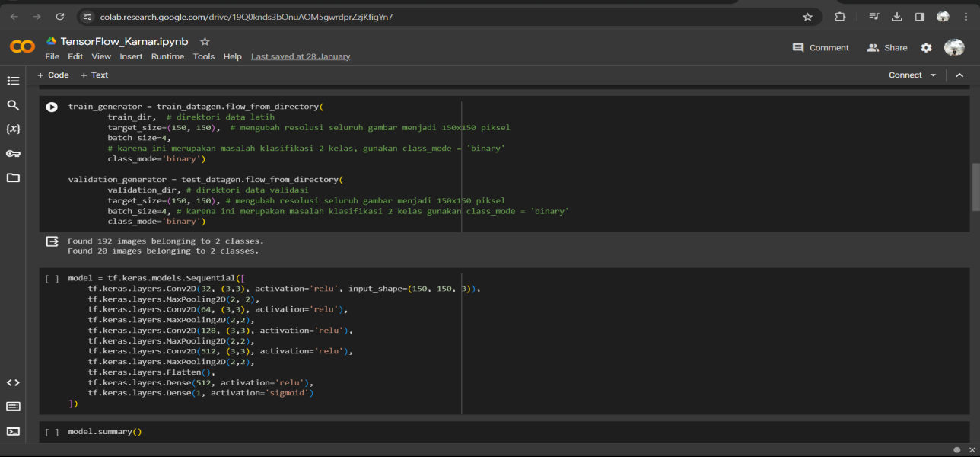Open the Terminal panel icon
Screen dimensions: 980x457
coord(13,430)
